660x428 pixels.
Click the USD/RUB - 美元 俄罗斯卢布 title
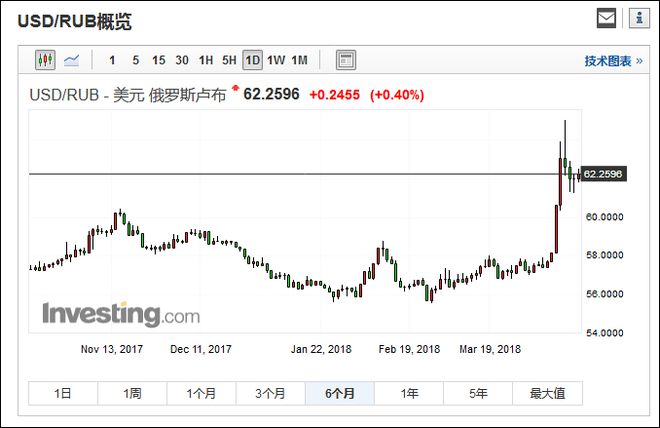point(128,95)
